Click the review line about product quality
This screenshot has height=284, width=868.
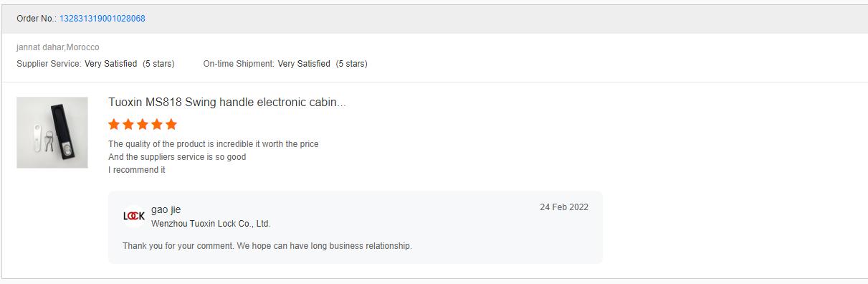[x=214, y=144]
